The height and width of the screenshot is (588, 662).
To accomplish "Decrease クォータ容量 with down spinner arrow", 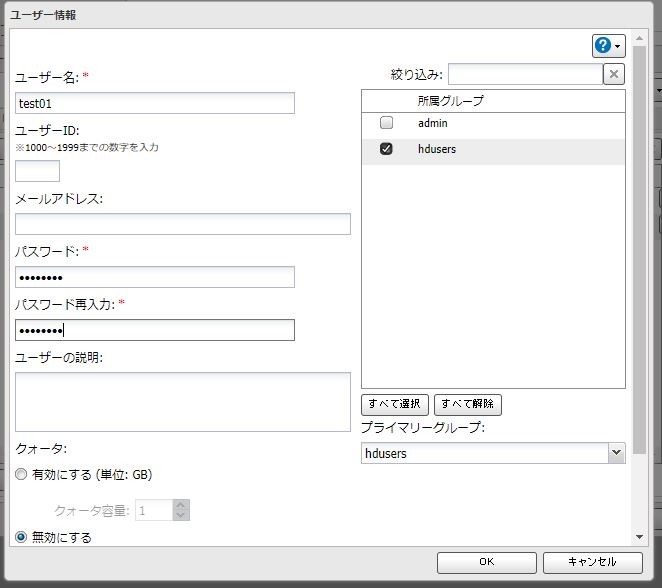I will (181, 515).
